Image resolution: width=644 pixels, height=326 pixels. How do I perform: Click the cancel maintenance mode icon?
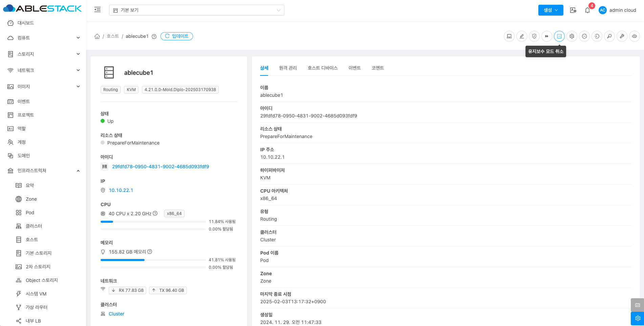(559, 36)
